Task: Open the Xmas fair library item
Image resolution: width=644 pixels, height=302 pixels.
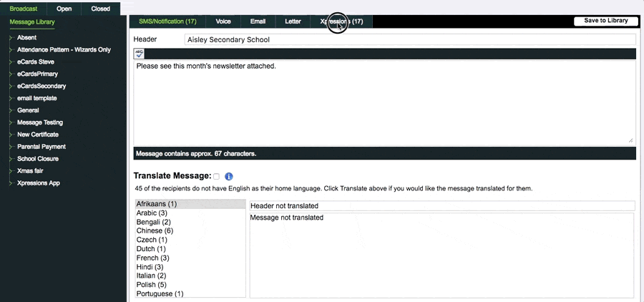Action: 30,171
